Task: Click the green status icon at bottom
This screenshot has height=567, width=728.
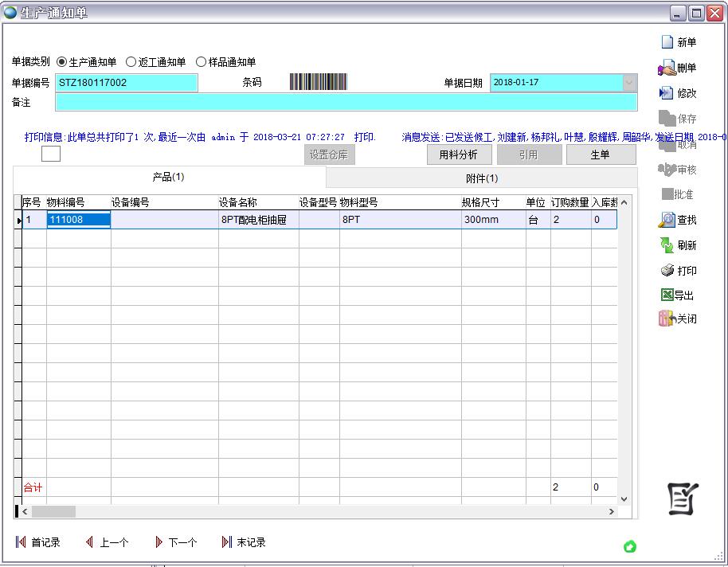Action: point(631,546)
